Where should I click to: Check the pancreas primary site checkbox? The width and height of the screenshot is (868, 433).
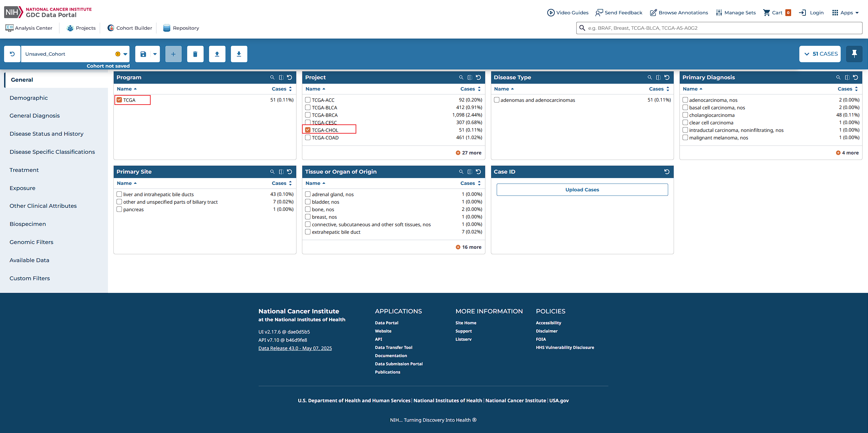coord(119,209)
